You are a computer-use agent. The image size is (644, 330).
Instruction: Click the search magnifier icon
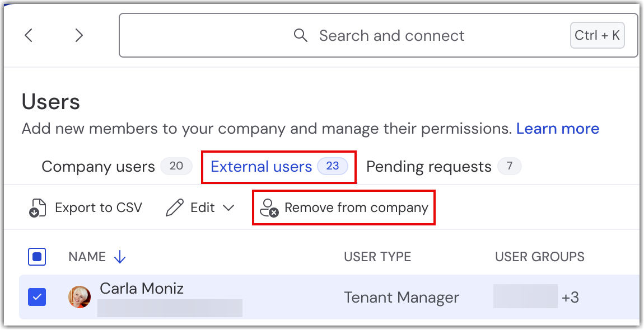(x=301, y=36)
